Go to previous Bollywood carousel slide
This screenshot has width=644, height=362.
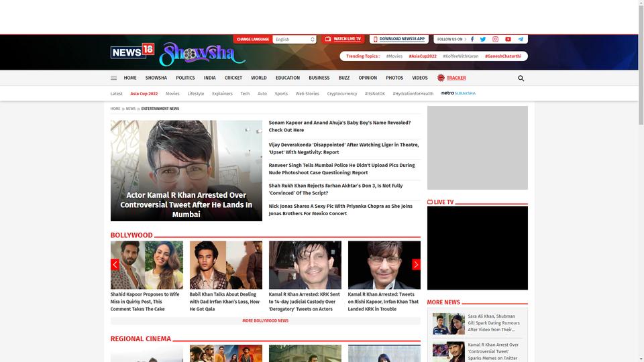coord(115,265)
